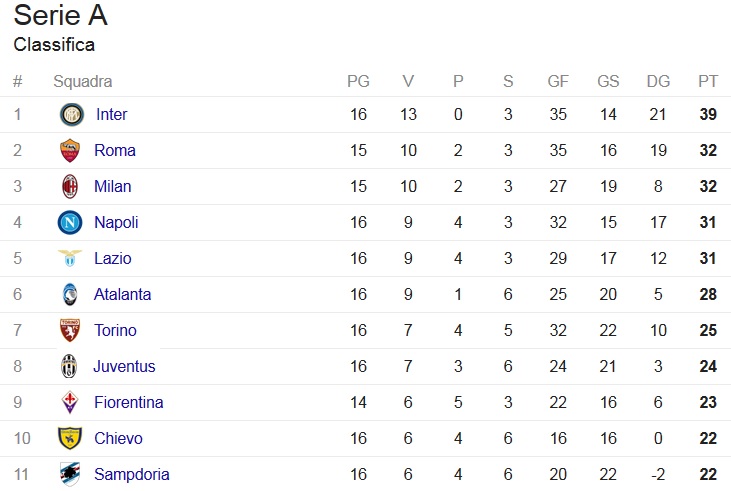Open the Fiorentina team link
Screen dimensions: 731x491
129,402
